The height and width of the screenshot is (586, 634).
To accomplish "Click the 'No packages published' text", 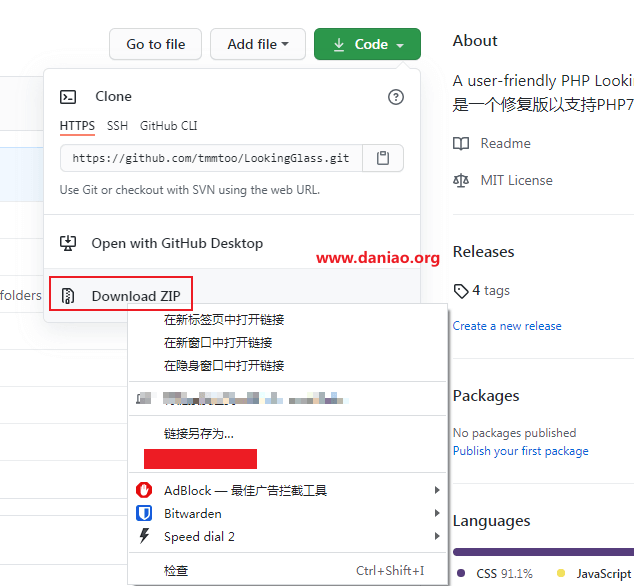I will click(x=514, y=433).
